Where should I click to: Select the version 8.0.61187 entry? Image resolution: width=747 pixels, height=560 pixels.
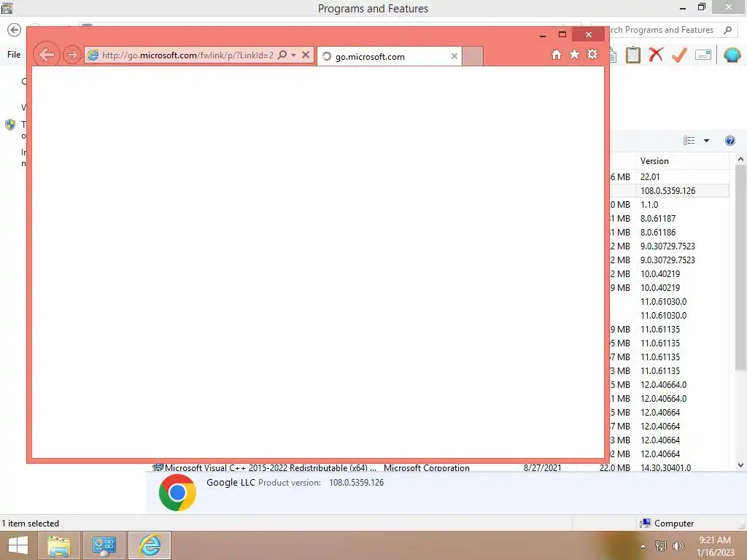tap(658, 218)
